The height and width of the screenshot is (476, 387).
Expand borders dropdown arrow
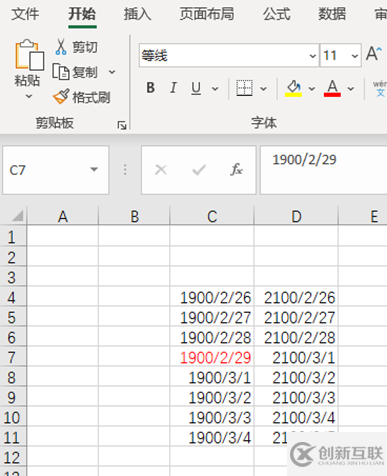(263, 89)
